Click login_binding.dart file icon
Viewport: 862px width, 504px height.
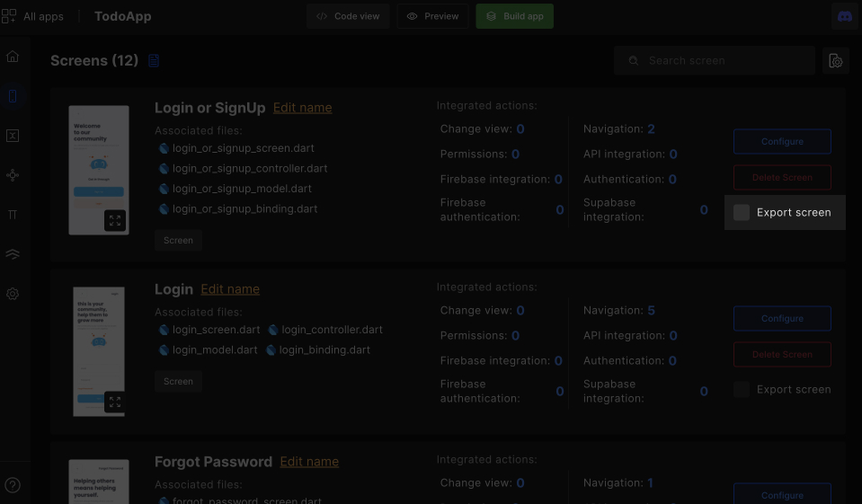tap(271, 350)
